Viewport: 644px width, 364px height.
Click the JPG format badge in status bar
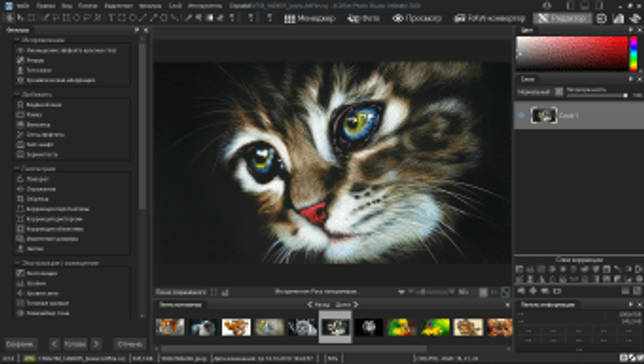pyautogui.click(x=29, y=359)
